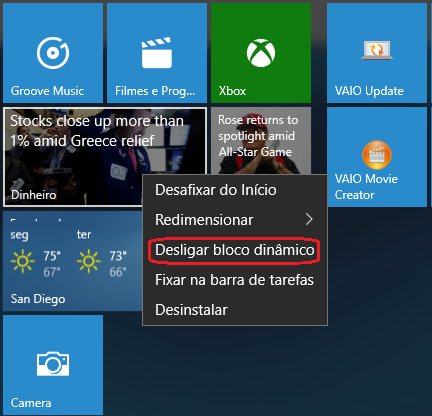This screenshot has width=432, height=416.
Task: Choose Desligar bloco dinâmico
Action: [235, 250]
